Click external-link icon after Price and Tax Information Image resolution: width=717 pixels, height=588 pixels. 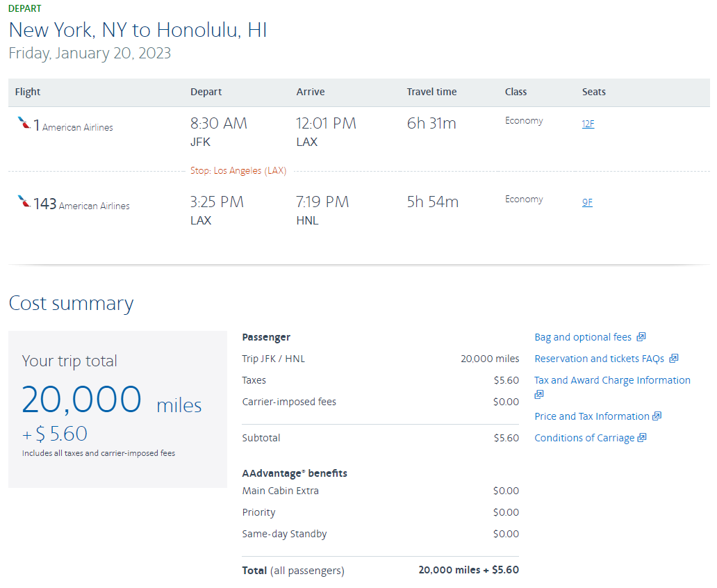tap(657, 416)
